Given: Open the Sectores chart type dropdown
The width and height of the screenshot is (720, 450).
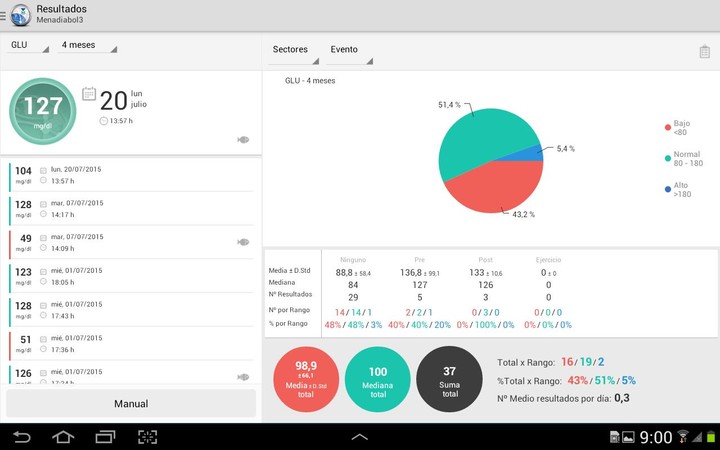Looking at the screenshot, I should point(291,50).
